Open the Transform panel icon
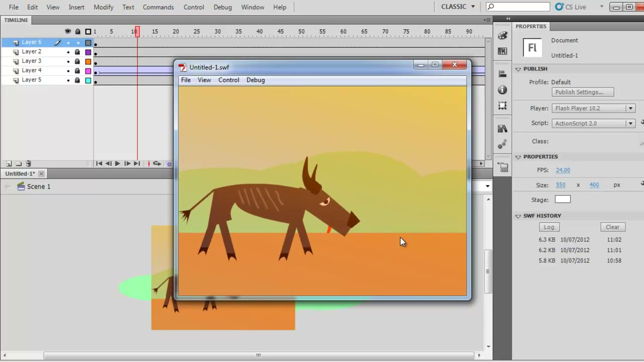The height and width of the screenshot is (362, 644). click(502, 106)
